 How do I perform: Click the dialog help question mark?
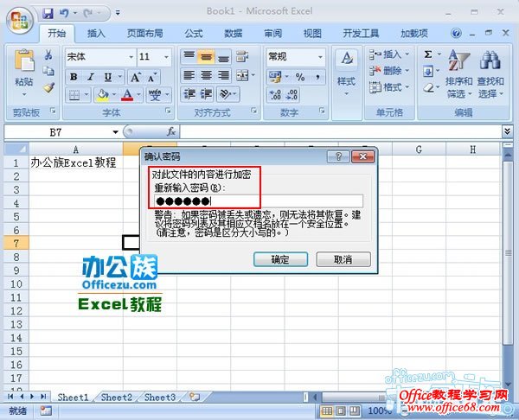tap(338, 156)
